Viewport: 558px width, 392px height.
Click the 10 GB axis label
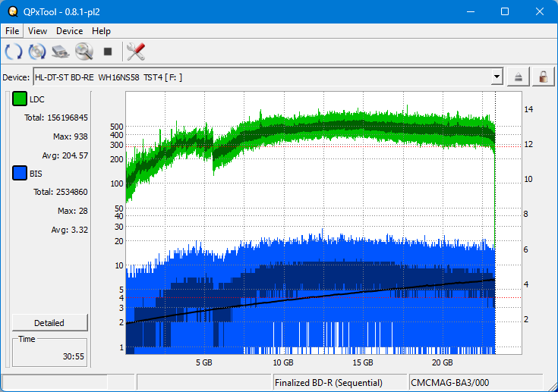283,362
